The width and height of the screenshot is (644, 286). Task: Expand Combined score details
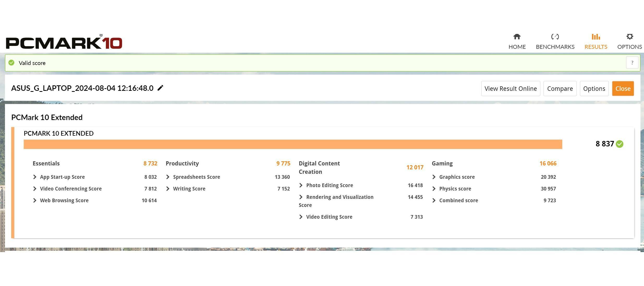click(434, 200)
